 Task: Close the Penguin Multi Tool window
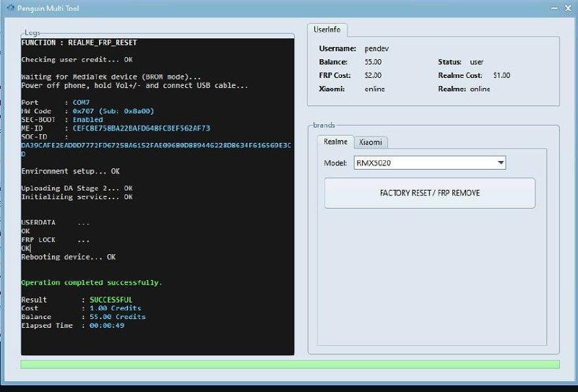click(568, 8)
